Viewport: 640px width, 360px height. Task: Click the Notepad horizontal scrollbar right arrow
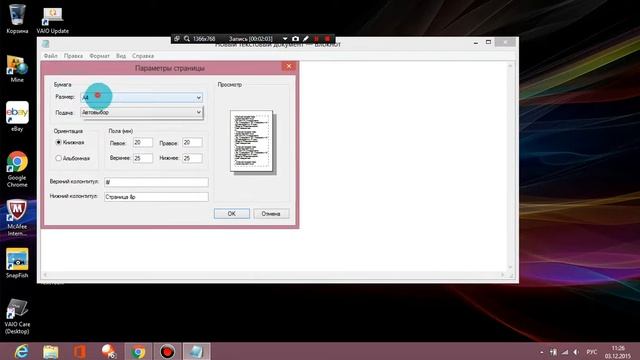(502, 275)
